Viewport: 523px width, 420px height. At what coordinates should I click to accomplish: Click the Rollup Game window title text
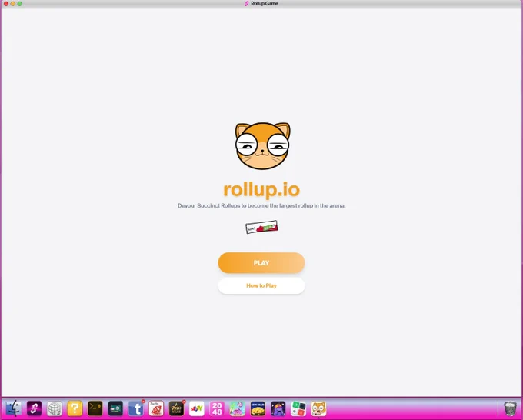click(x=265, y=4)
